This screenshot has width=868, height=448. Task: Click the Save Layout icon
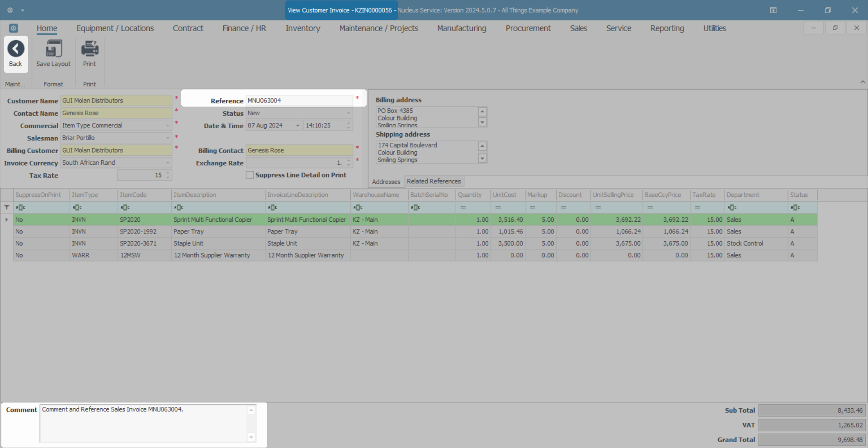53,49
